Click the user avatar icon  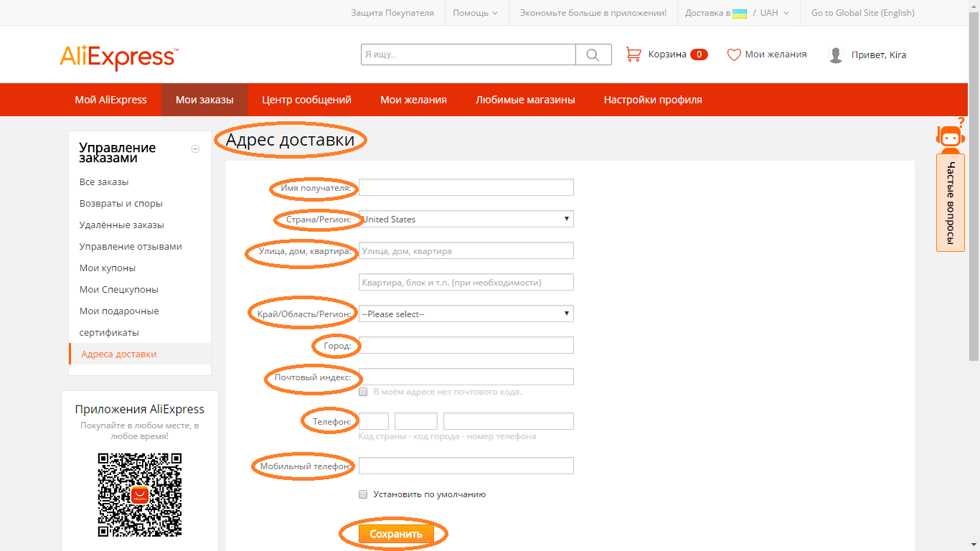coord(836,55)
